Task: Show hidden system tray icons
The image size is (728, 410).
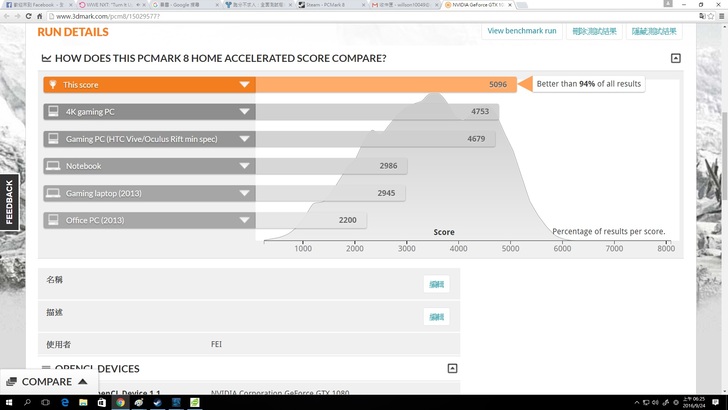Action: point(637,403)
